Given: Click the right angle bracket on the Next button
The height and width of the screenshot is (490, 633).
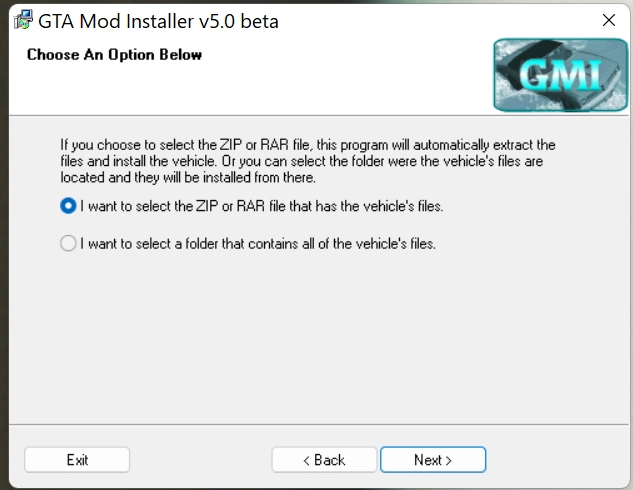Looking at the screenshot, I should [449, 460].
